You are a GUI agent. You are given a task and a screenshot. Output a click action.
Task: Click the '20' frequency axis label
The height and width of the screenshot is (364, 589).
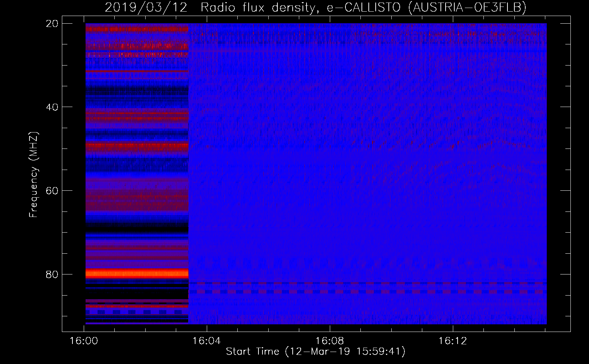coord(52,24)
